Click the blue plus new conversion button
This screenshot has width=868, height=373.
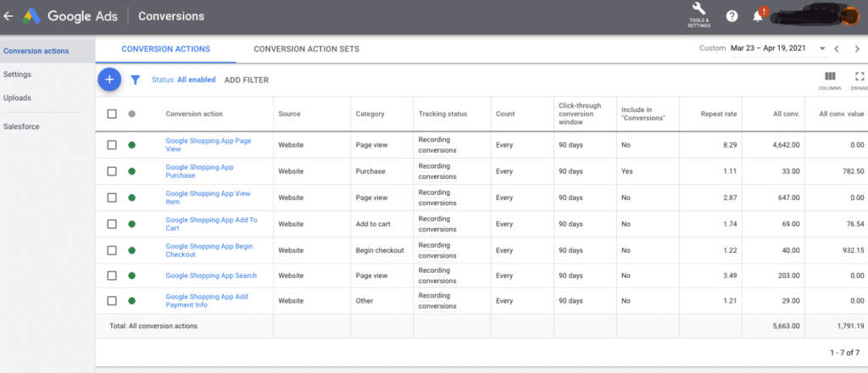(x=109, y=80)
